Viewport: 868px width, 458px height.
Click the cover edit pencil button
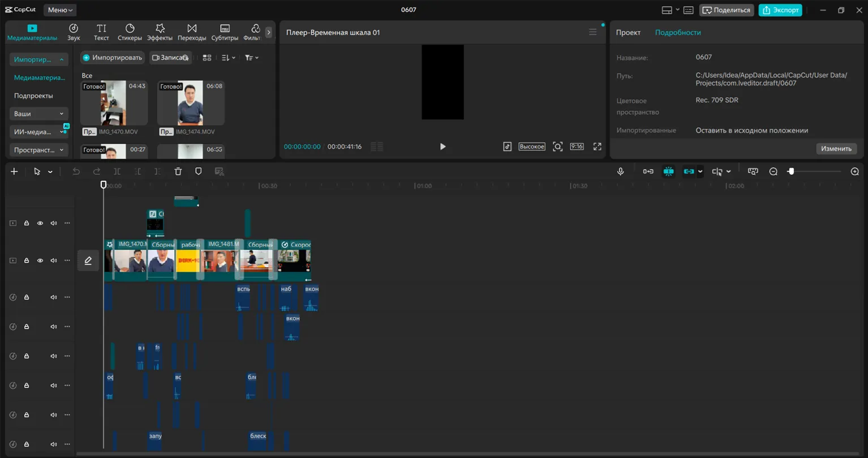88,260
